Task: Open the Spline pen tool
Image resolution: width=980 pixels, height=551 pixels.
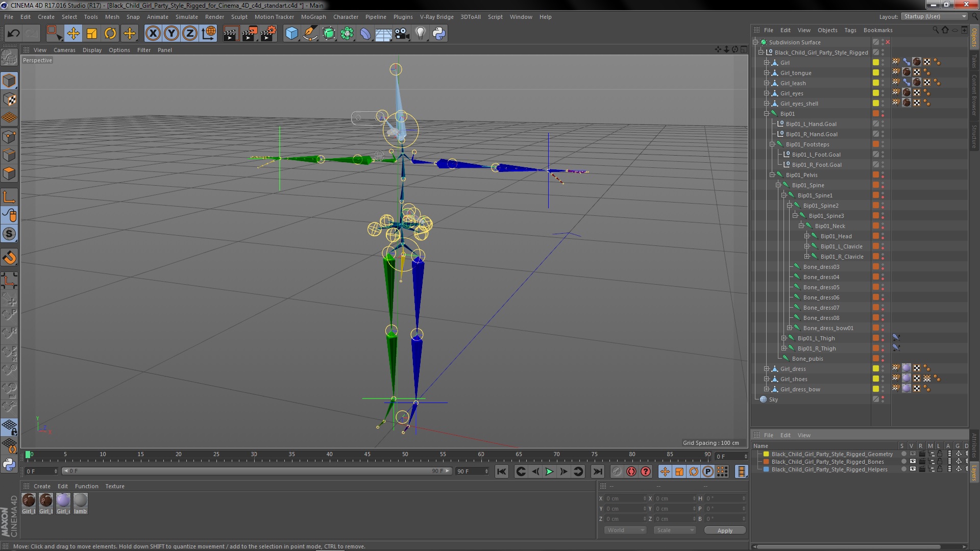Action: [x=310, y=34]
